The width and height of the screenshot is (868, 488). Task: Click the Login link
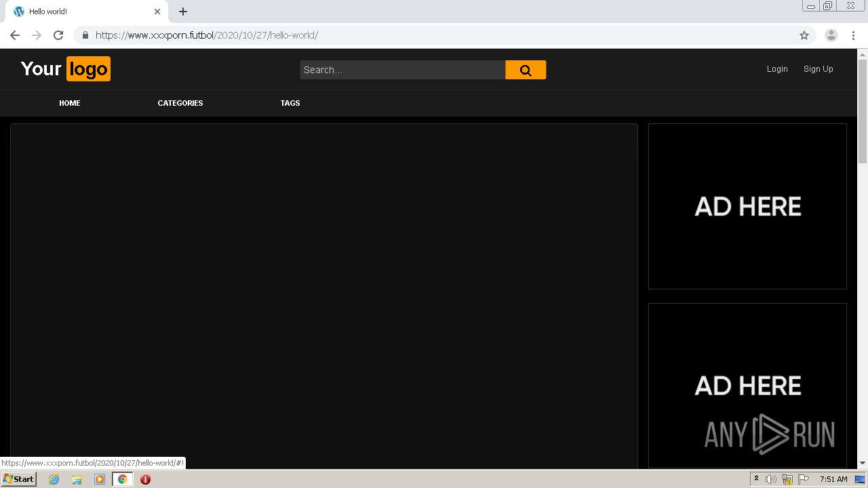(x=777, y=69)
